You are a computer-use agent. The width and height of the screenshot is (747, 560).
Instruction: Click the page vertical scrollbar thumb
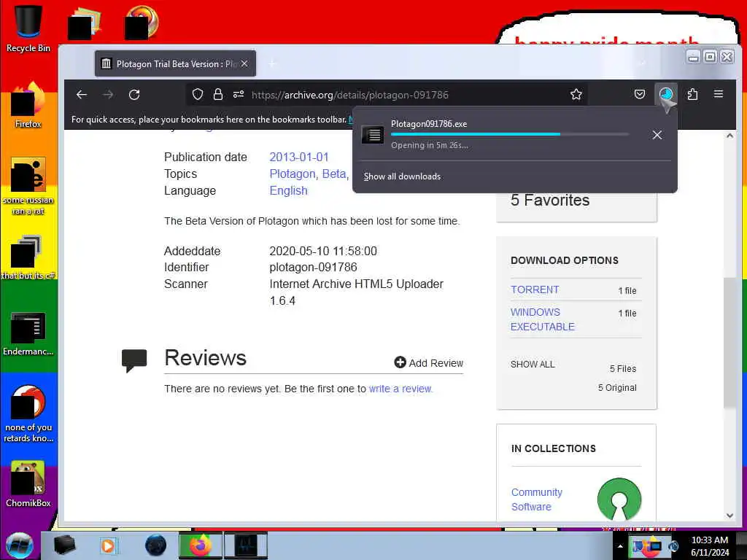729,343
